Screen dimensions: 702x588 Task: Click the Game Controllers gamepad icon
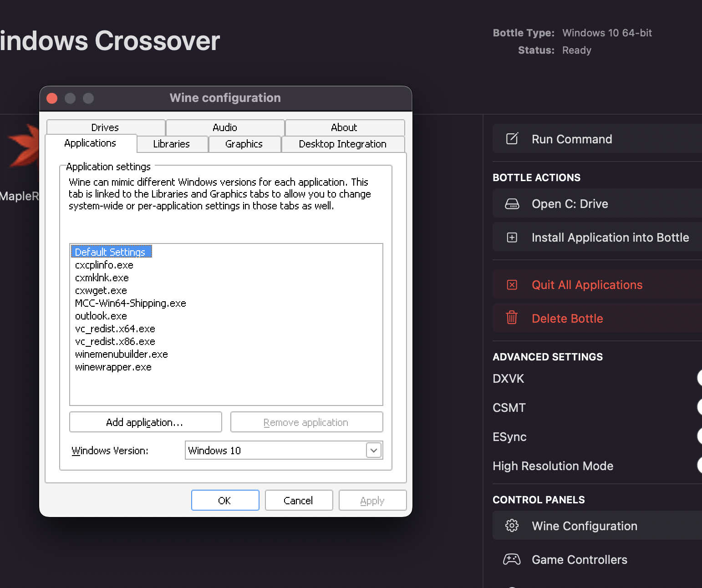coord(512,559)
